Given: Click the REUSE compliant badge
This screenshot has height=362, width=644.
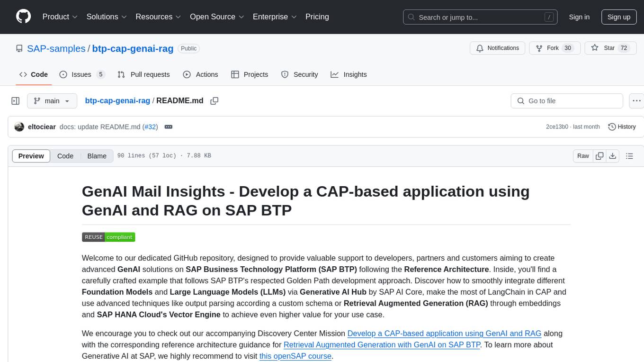Looking at the screenshot, I should point(108,237).
